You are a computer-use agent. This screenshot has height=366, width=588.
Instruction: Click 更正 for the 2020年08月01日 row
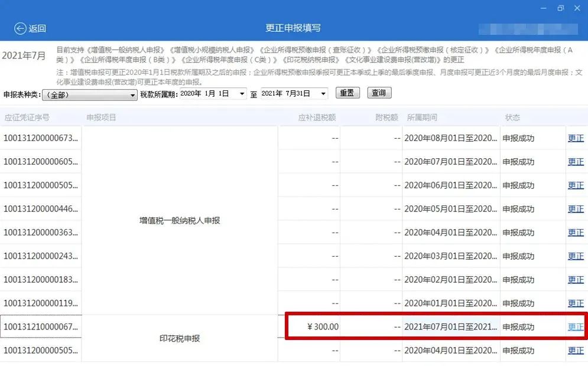click(x=576, y=138)
